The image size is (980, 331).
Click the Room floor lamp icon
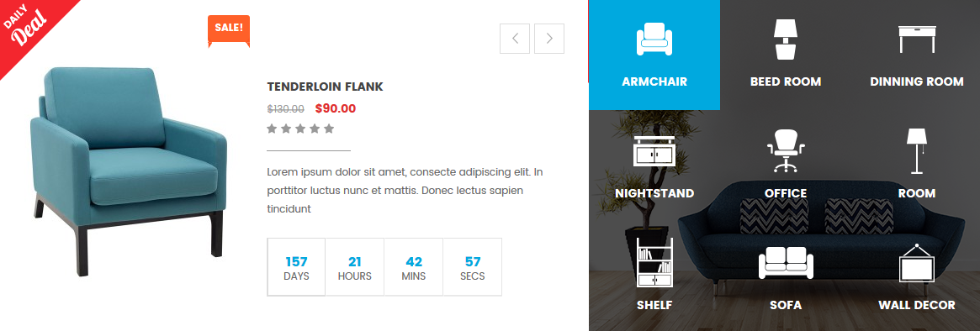point(917,150)
